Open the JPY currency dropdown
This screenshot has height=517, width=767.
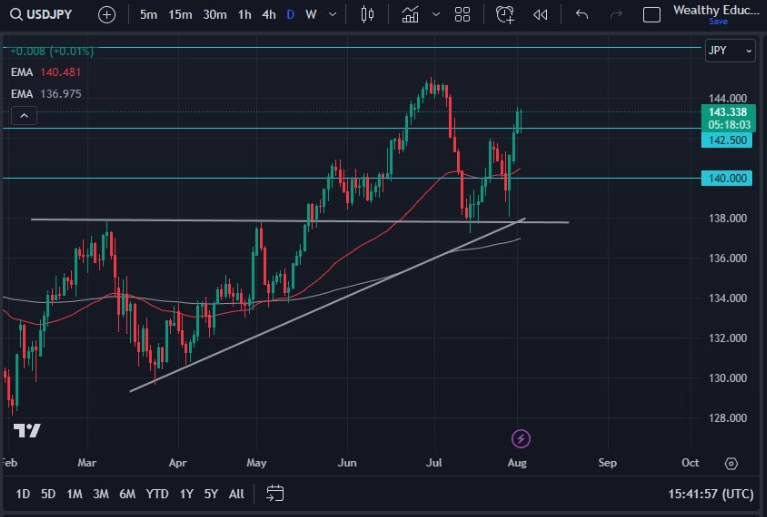point(730,50)
